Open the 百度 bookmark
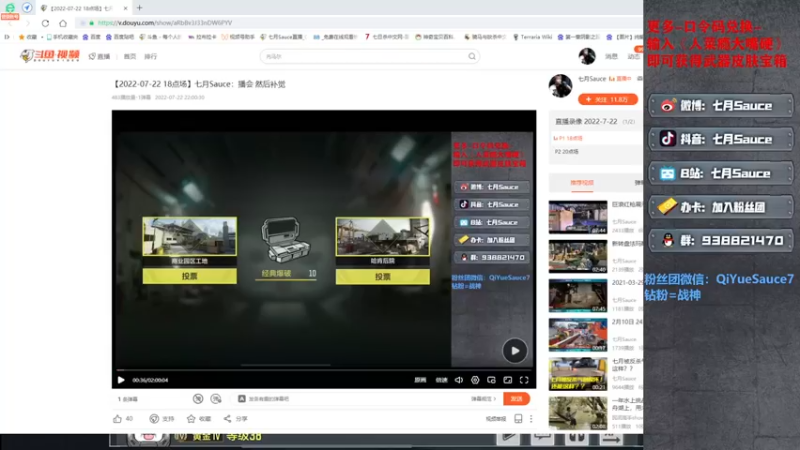 coord(92,37)
